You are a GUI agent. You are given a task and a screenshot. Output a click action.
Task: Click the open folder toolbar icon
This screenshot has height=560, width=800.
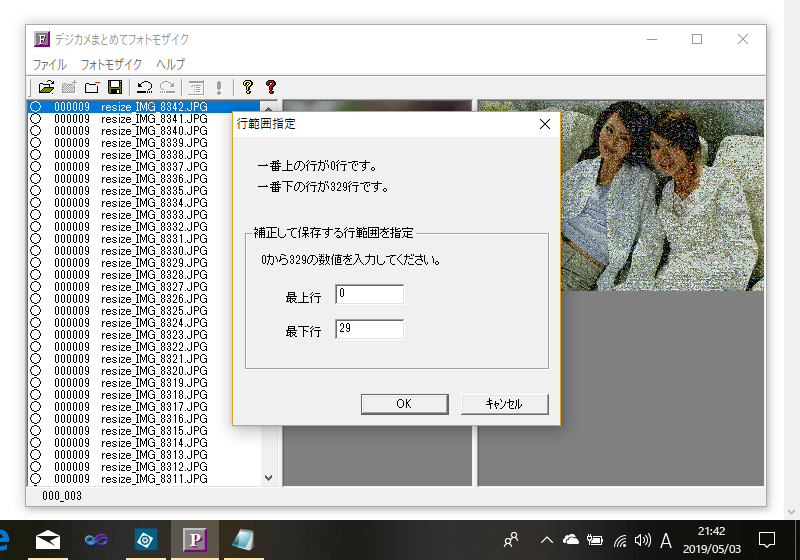click(x=46, y=88)
